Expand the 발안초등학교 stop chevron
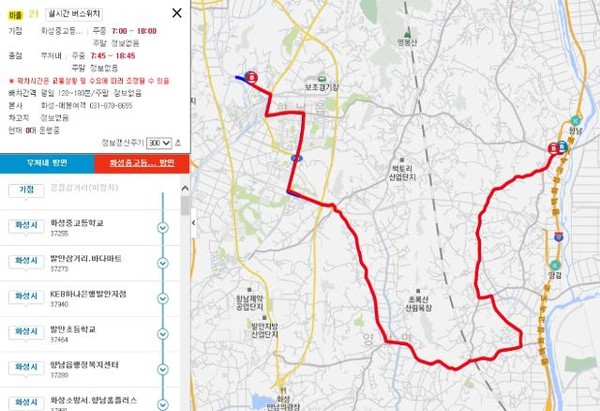Viewport: 600px width, 411px height. (x=163, y=334)
